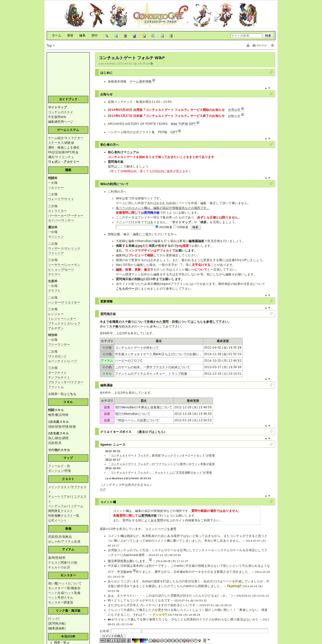
Task: Open 編集 in the top menu
Action: (x=82, y=36)
